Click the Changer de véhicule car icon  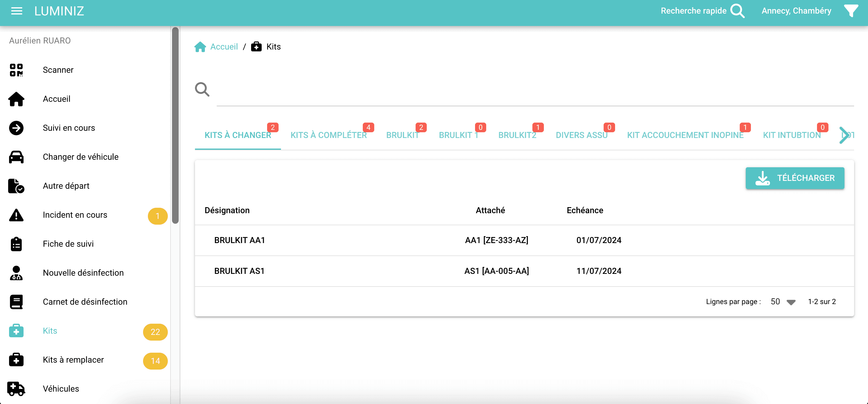click(x=16, y=157)
